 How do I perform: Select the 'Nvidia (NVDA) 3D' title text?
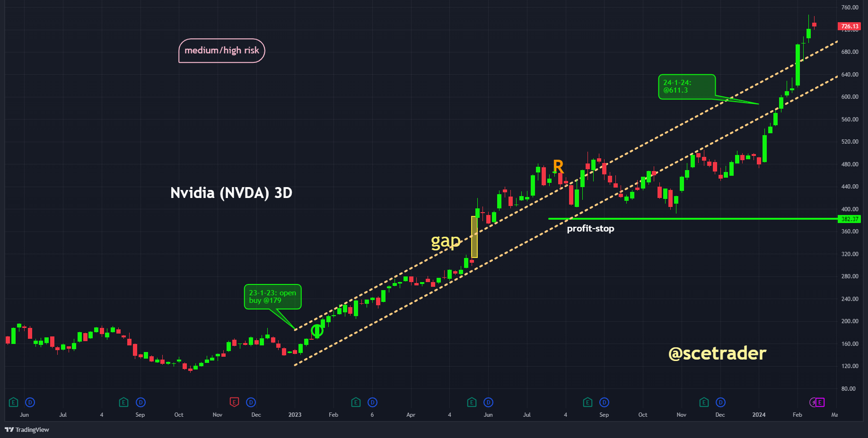coord(231,193)
